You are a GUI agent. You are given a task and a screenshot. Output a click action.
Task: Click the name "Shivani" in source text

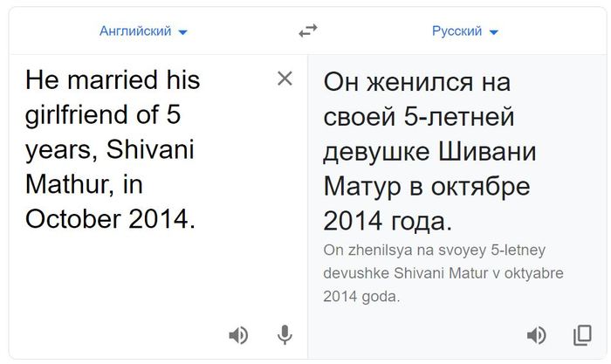coord(151,149)
